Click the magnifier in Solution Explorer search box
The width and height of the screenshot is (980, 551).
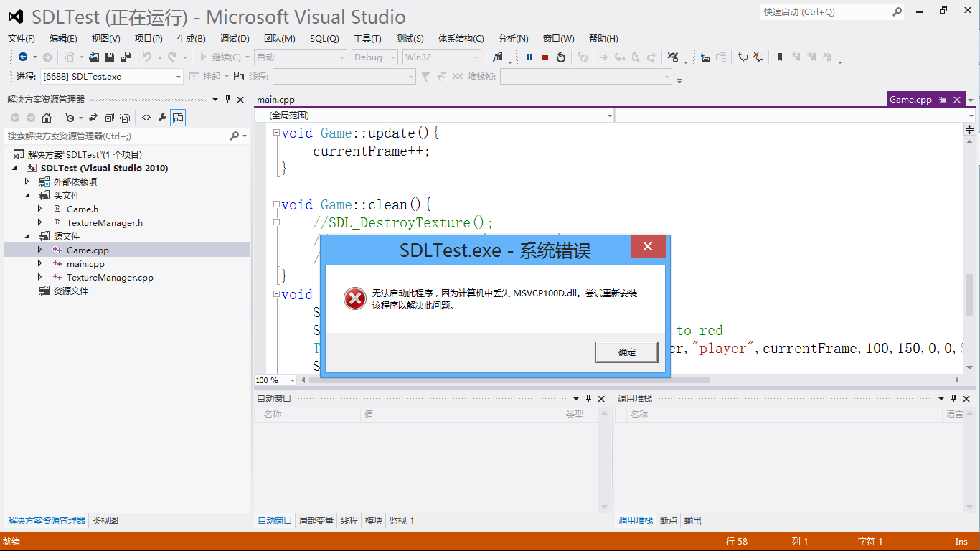234,136
